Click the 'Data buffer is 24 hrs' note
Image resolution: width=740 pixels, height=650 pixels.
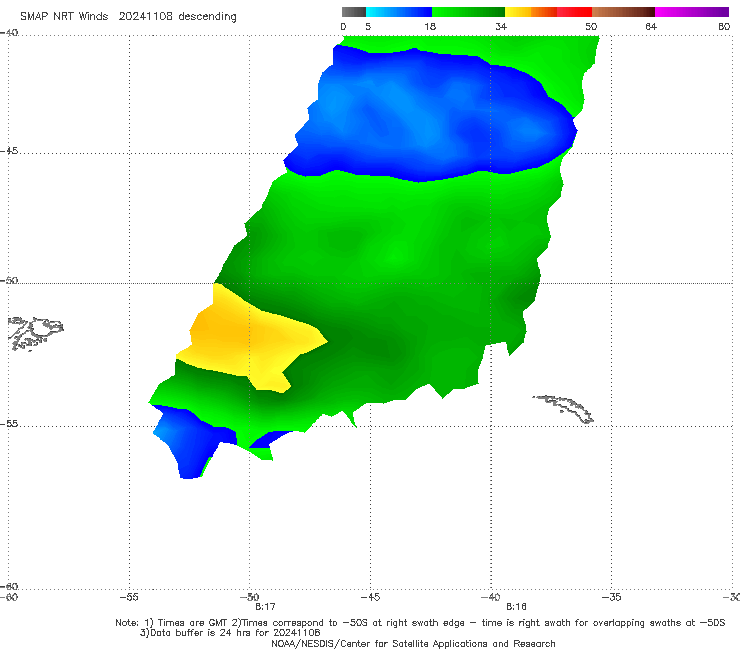[x=230, y=633]
